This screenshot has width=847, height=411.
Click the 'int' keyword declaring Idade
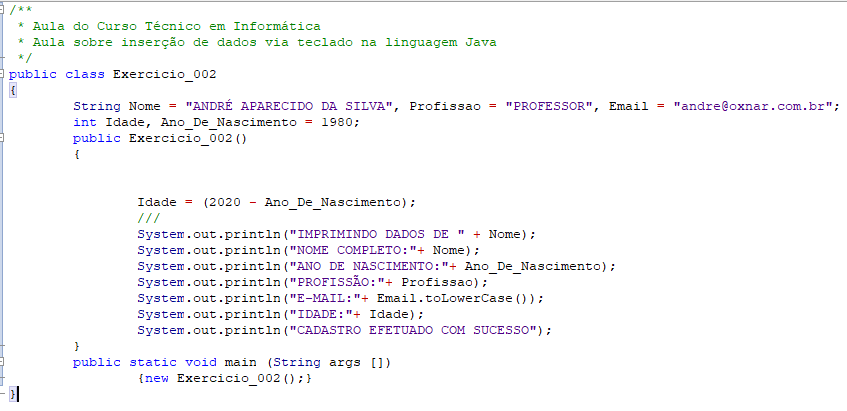click(x=85, y=122)
